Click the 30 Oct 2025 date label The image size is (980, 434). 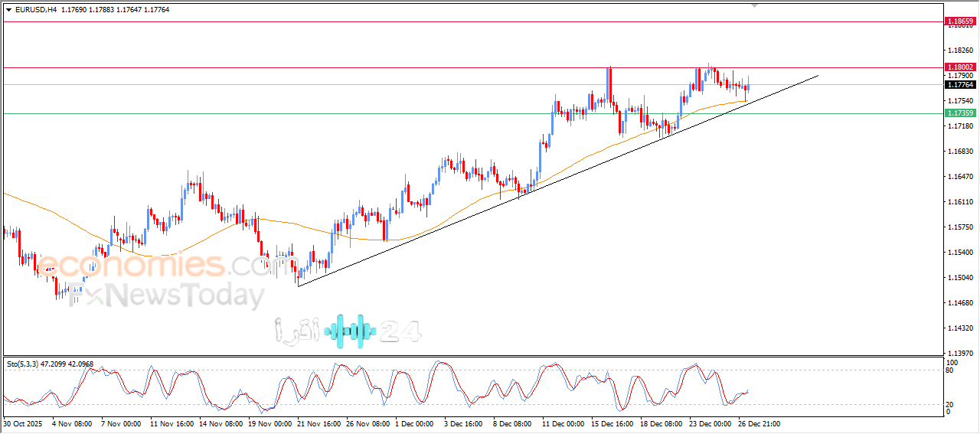pyautogui.click(x=25, y=423)
